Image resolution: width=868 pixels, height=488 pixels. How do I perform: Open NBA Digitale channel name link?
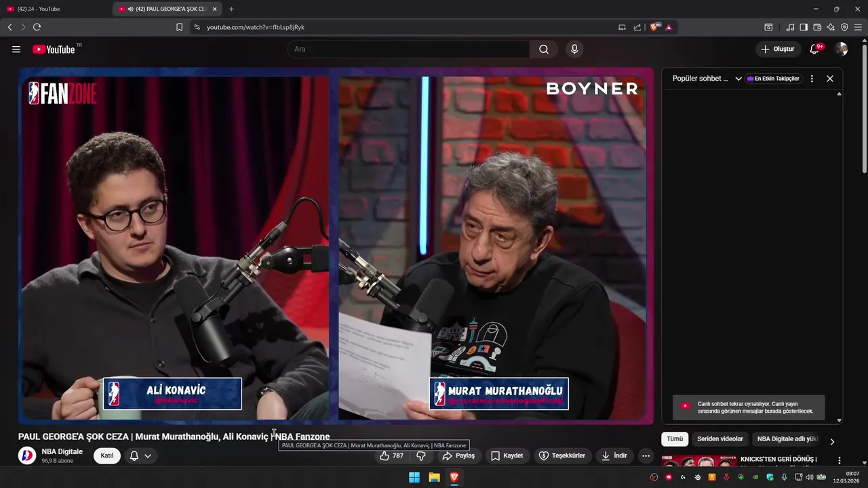[62, 451]
